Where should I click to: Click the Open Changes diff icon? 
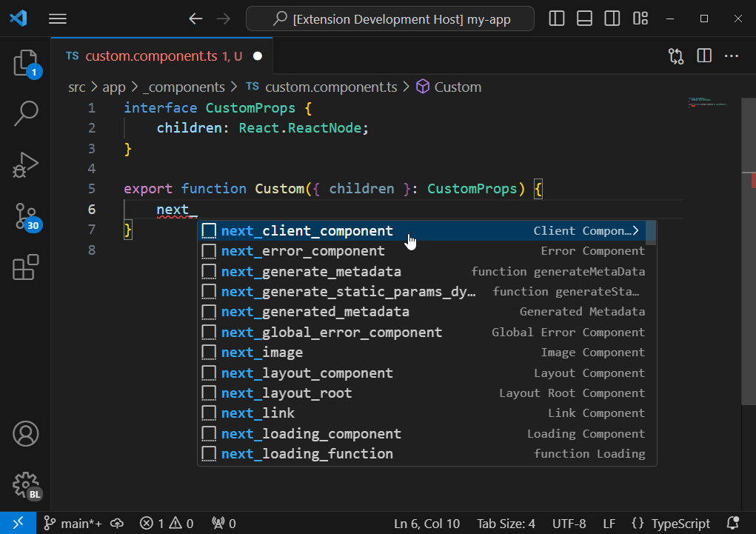pyautogui.click(x=675, y=56)
